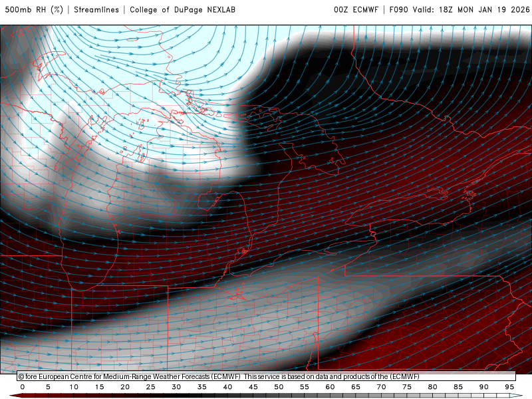Image resolution: width=532 pixels, height=399 pixels.
Task: Click the '25' colorbar scale label
Action: (x=151, y=387)
